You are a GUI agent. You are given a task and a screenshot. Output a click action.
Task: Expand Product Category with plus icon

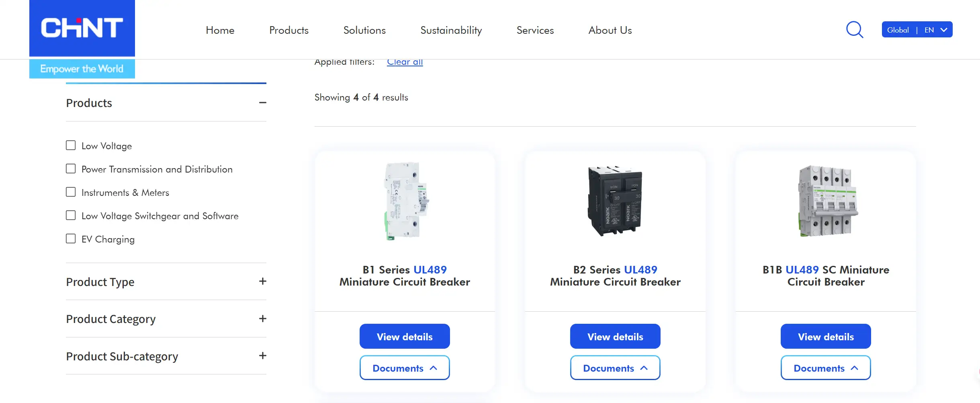pos(263,319)
